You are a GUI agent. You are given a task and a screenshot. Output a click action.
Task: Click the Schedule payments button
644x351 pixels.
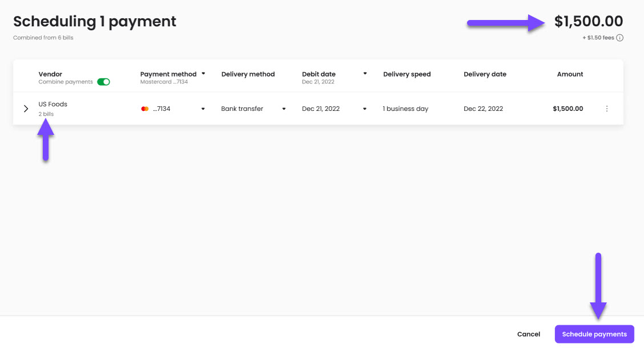click(594, 334)
